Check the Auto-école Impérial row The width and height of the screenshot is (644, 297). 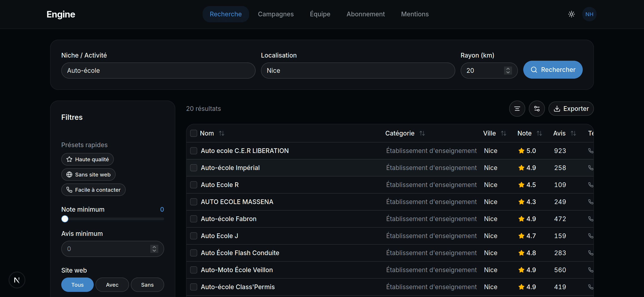coord(193,168)
